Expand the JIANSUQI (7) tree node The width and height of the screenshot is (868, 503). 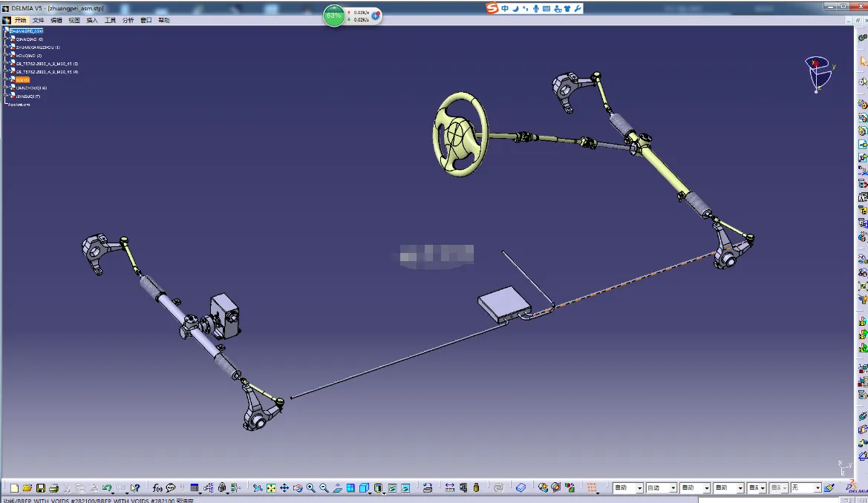point(6,96)
